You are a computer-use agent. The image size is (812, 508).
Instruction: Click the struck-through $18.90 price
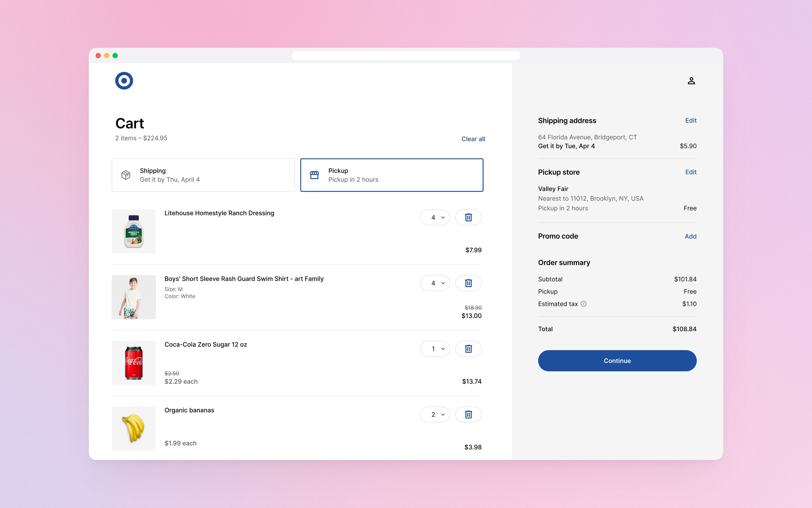473,308
